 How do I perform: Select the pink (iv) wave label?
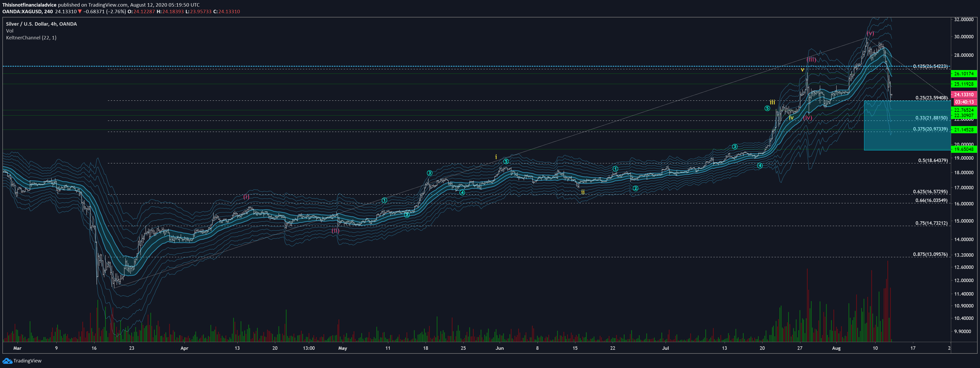808,118
